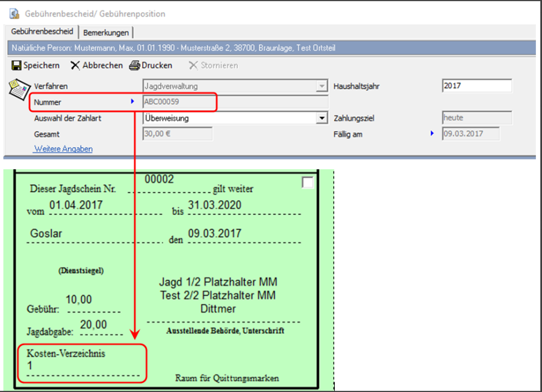Viewport: 542px width, 392px height.
Task: Expand the Verfahren Jagdverwaltung dropdown
Action: tap(322, 86)
